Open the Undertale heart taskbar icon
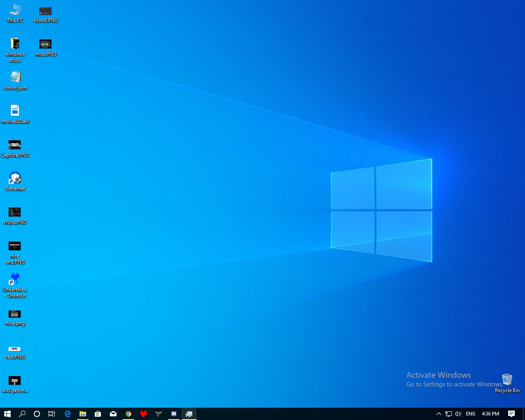This screenshot has width=525, height=420. pyautogui.click(x=144, y=413)
